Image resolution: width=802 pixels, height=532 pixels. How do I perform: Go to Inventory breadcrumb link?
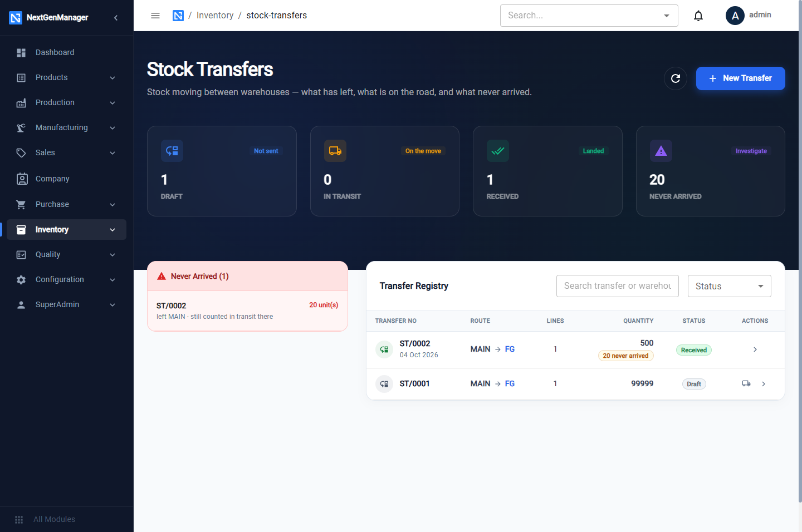(215, 16)
